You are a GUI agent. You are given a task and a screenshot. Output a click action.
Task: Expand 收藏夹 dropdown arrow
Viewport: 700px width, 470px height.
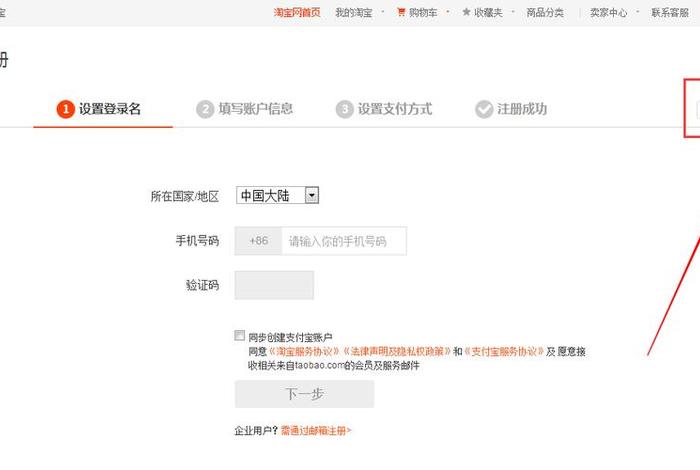click(x=513, y=12)
